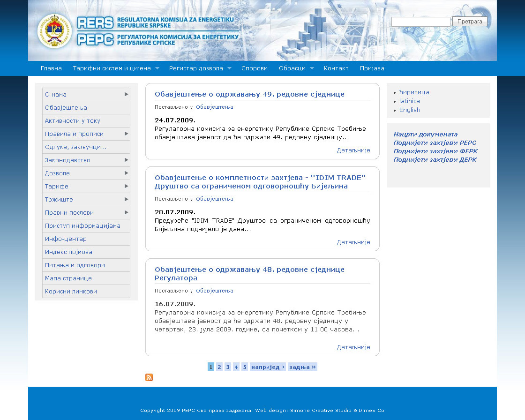The image size is (525, 420).
Task: Go to pagination page 4
Action: [236, 367]
